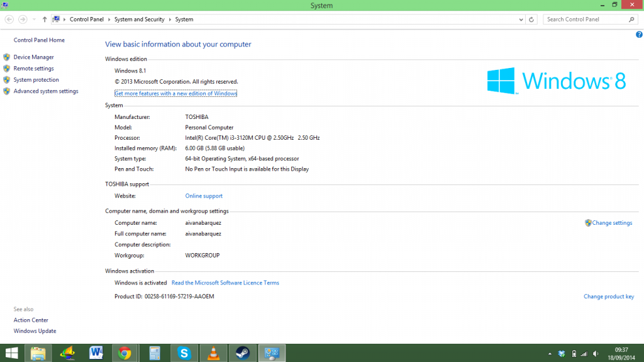Click the volume speaker icon in system tray
The image size is (644, 362).
[x=595, y=353]
